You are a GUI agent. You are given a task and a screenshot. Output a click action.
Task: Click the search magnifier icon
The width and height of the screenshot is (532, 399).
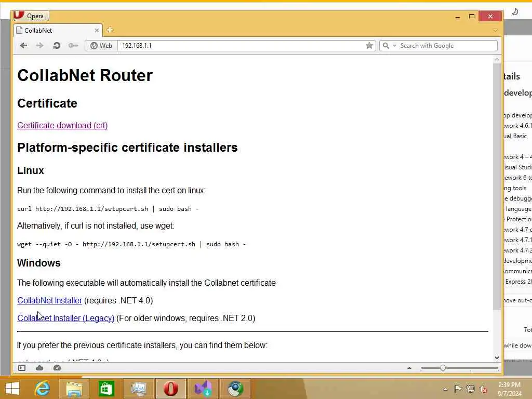(x=386, y=46)
